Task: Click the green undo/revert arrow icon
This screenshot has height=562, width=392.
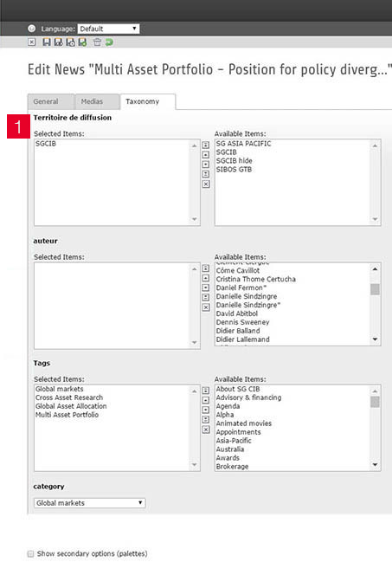Action: (x=109, y=42)
